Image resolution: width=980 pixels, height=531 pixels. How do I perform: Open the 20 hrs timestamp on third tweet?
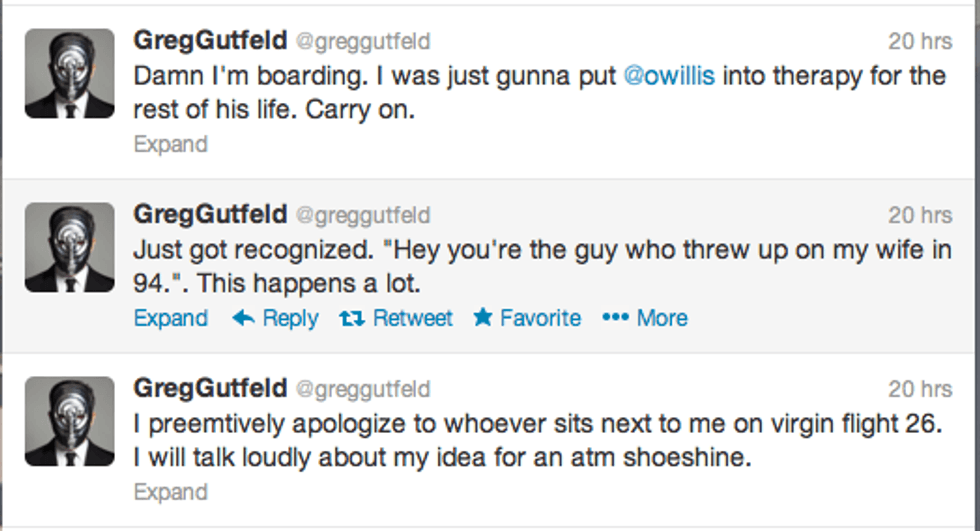coord(919,389)
